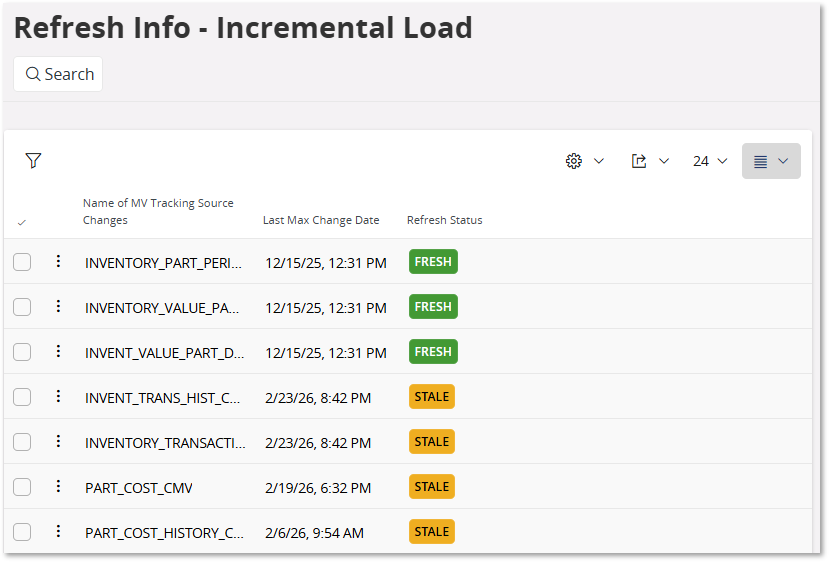Screen dimensions: 829x562
Task: Click date cell in INVENTORY_TRANSACTI... row
Action: point(318,443)
